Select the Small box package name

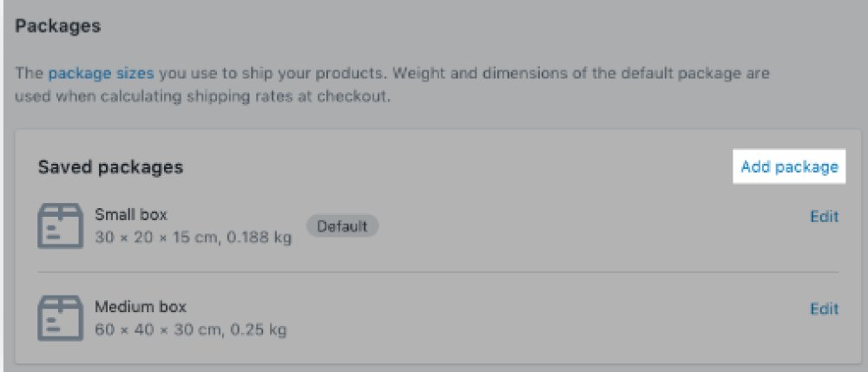coord(131,214)
